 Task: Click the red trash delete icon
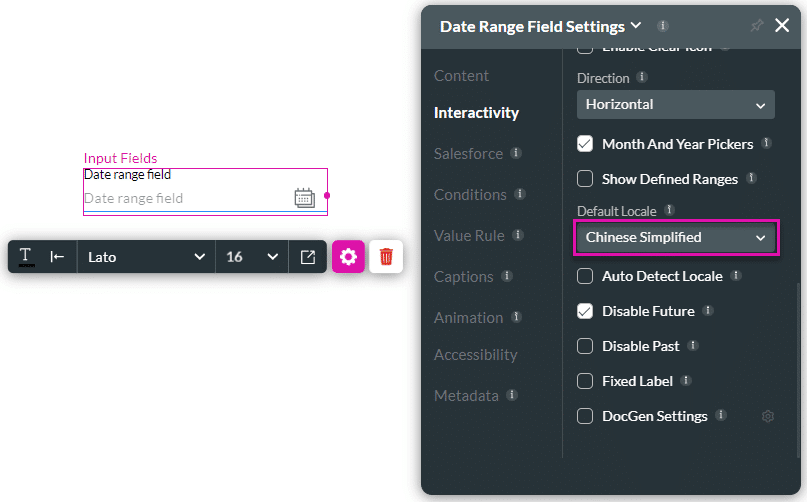[x=386, y=257]
